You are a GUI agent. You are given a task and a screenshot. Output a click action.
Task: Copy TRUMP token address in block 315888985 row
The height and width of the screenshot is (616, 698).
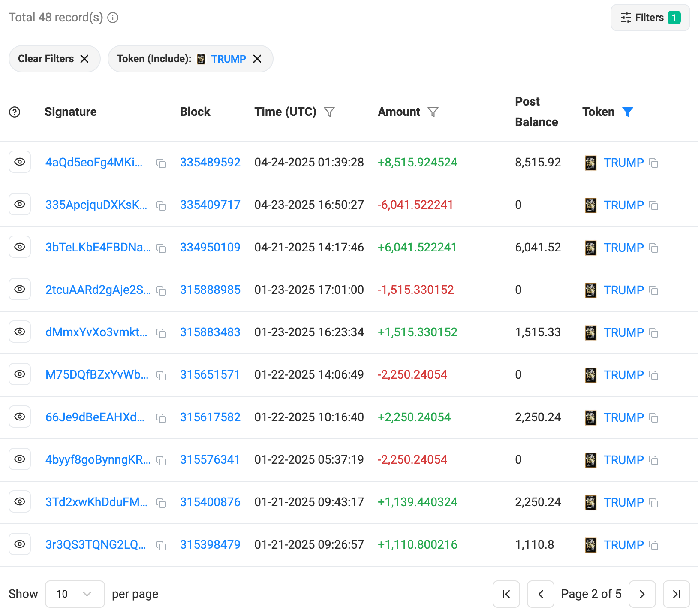pyautogui.click(x=653, y=290)
